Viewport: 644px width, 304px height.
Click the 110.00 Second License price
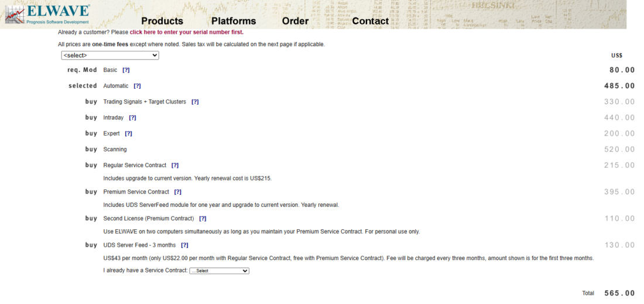tap(619, 218)
